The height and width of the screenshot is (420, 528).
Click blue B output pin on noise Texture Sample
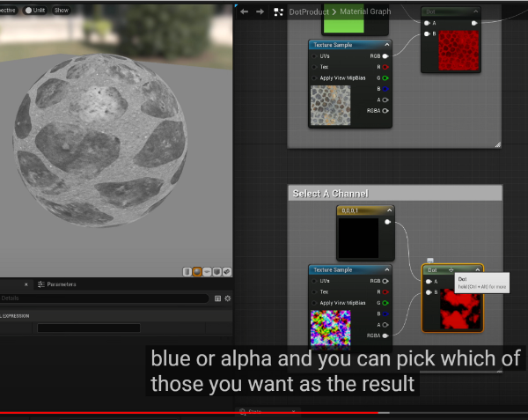click(x=385, y=314)
